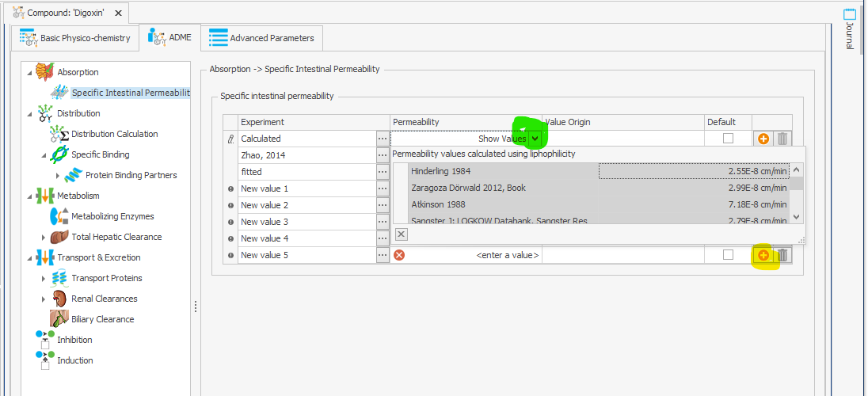The height and width of the screenshot is (396, 868).
Task: Collapse the Metabolism tree node
Action: pyautogui.click(x=29, y=196)
